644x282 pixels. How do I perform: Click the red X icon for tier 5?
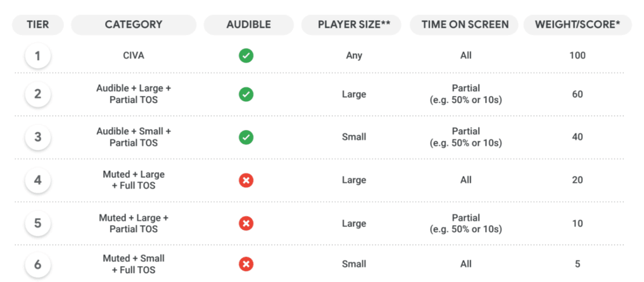[x=246, y=224]
